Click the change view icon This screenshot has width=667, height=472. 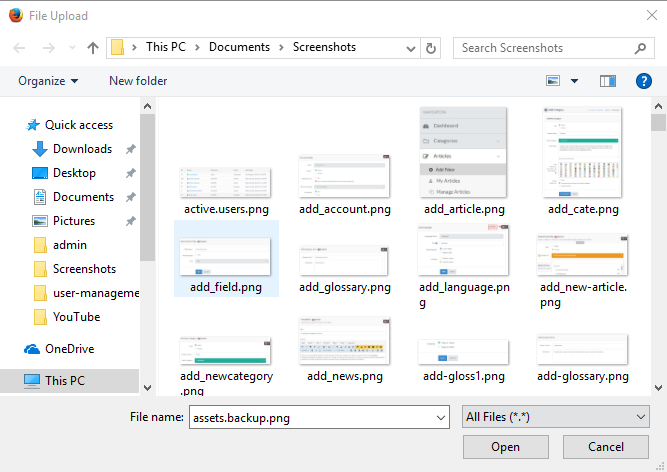click(553, 81)
